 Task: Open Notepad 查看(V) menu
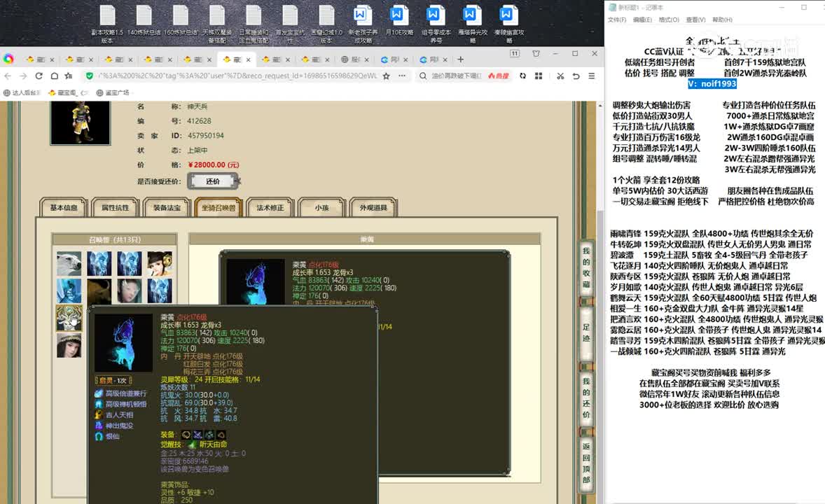(695, 20)
